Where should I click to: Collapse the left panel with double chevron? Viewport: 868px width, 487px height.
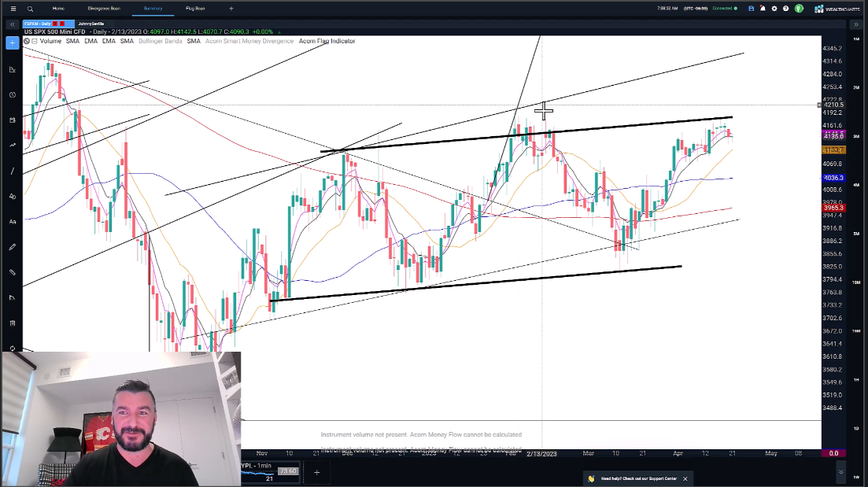pyautogui.click(x=12, y=24)
